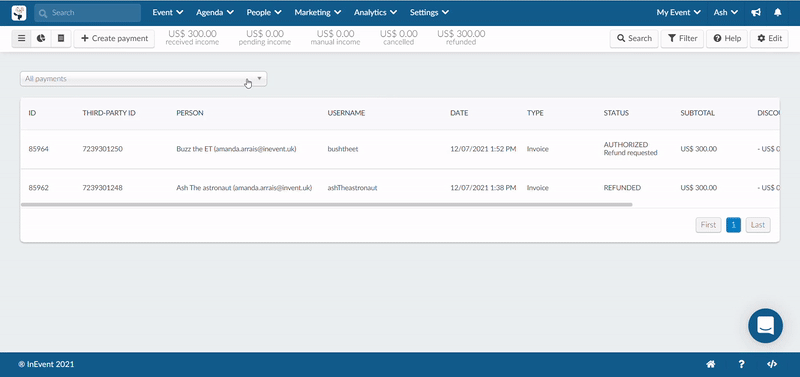
Task: Open the calculator view icon
Action: (x=61, y=38)
